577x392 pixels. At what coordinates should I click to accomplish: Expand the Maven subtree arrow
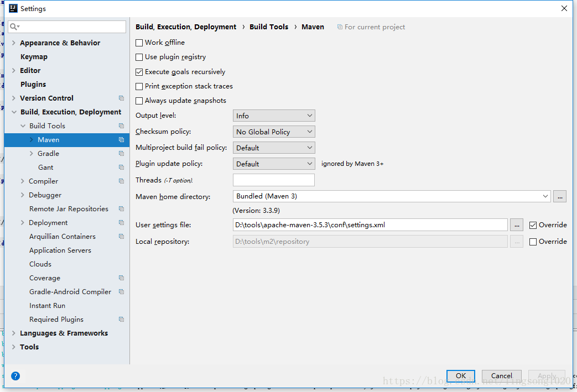tap(32, 140)
